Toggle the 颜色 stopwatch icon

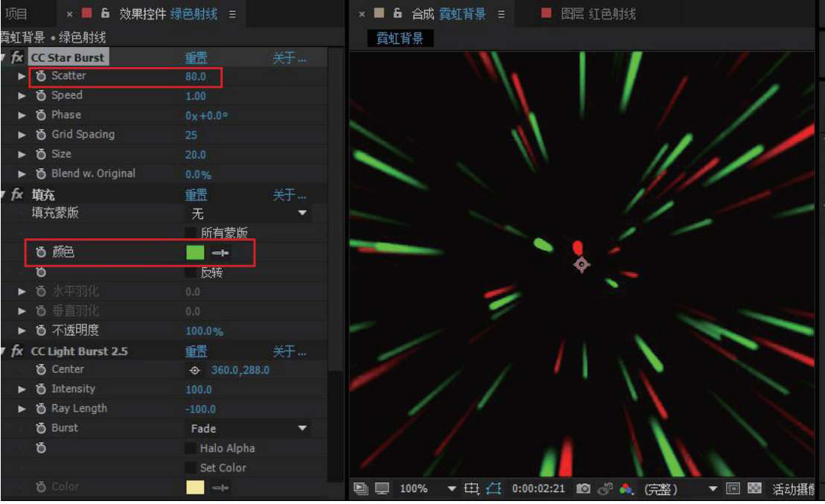point(41,252)
